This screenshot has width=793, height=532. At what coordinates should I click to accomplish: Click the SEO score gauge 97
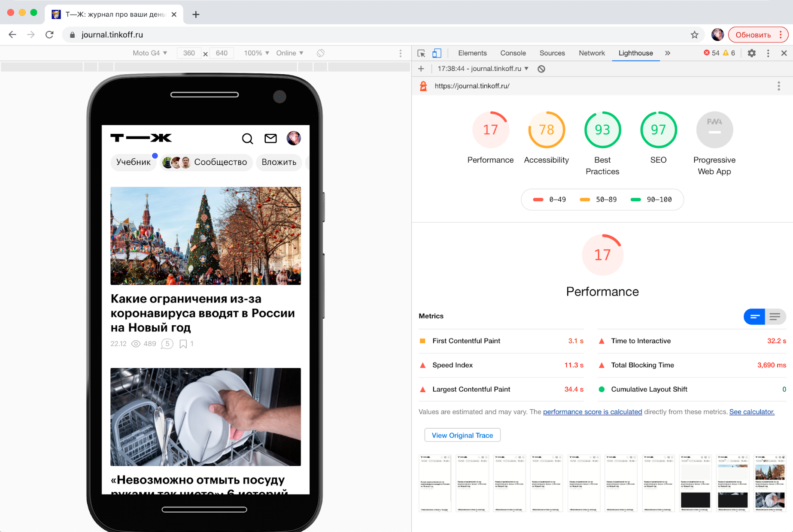click(x=658, y=130)
